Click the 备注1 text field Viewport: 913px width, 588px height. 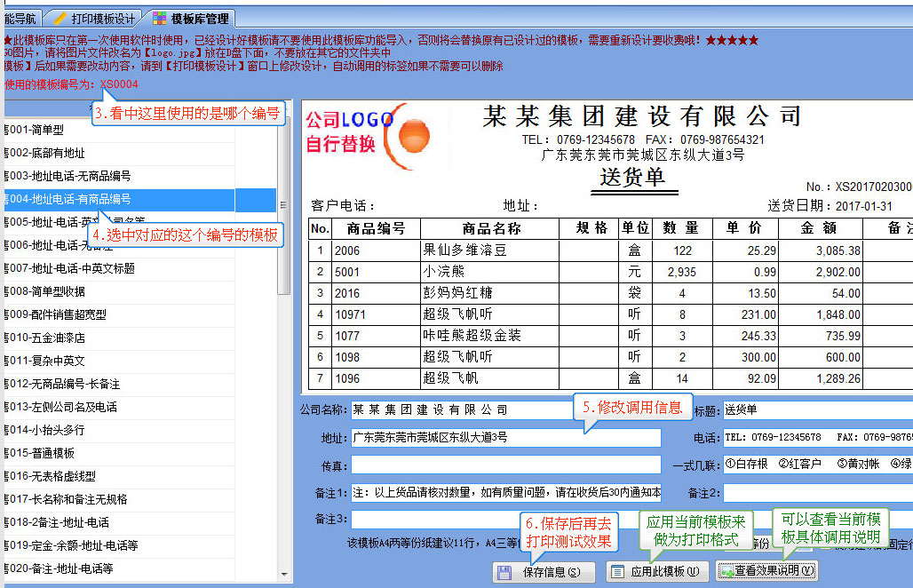click(505, 493)
